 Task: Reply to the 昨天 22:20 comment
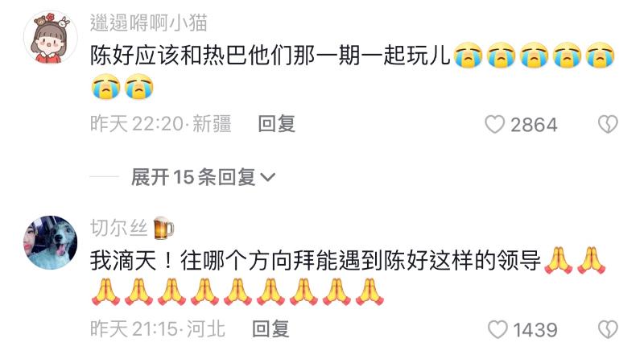coord(276,124)
